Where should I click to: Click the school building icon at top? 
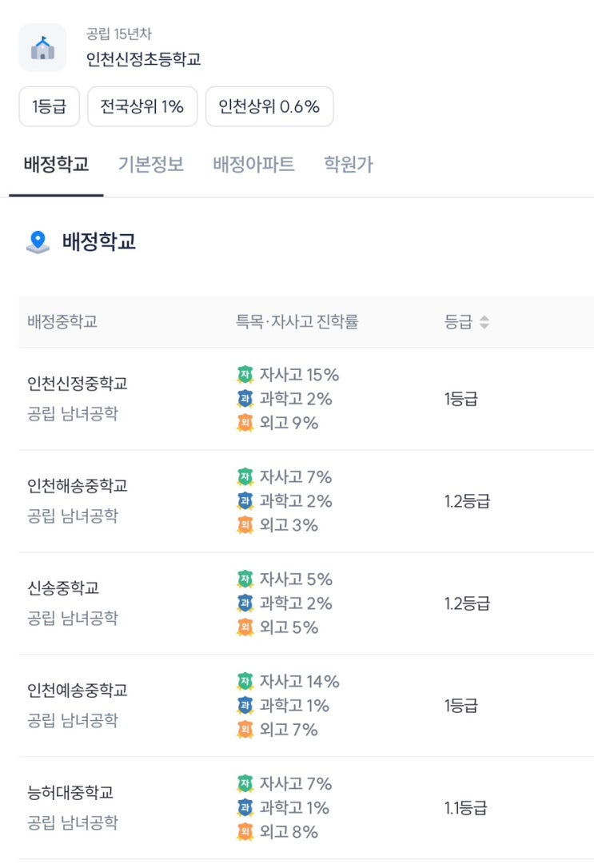pyautogui.click(x=42, y=48)
